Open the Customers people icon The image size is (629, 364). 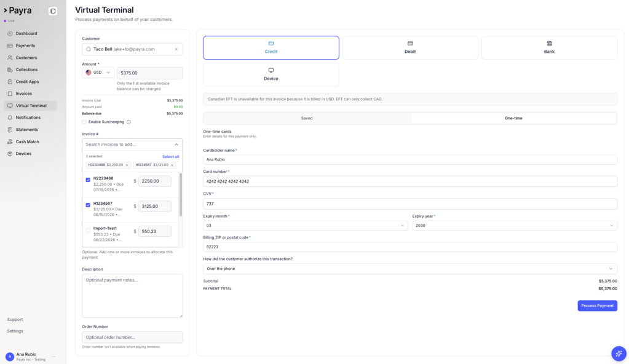coord(10,58)
